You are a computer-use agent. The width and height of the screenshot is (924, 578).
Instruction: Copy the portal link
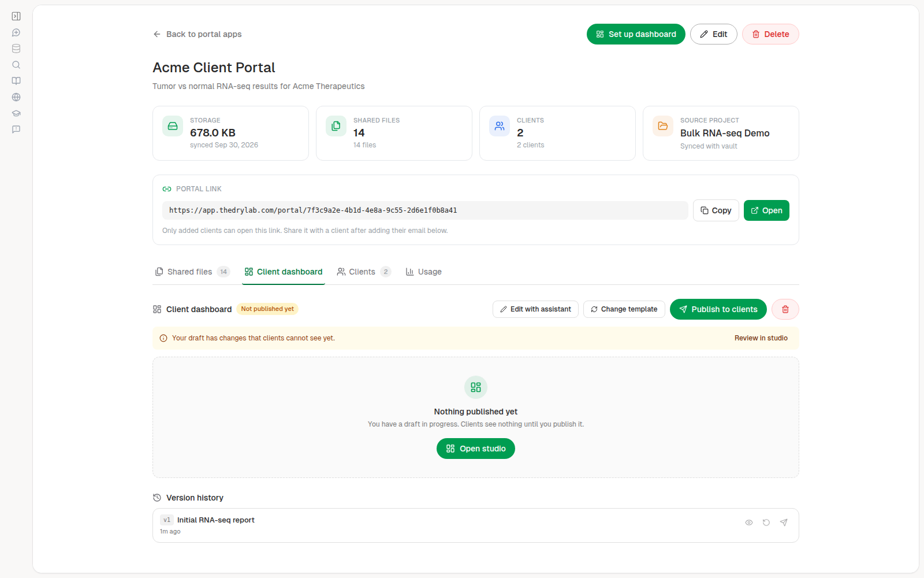(x=716, y=210)
